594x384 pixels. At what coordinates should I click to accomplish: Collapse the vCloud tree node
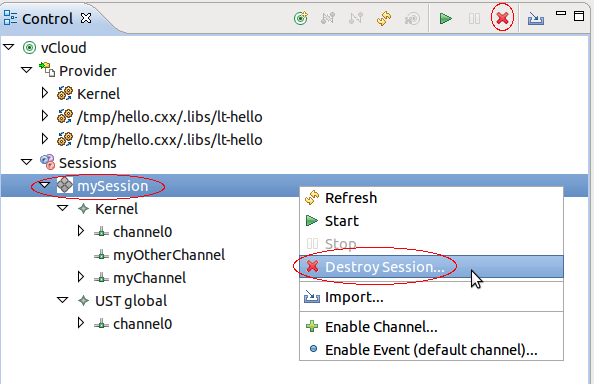[x=9, y=47]
